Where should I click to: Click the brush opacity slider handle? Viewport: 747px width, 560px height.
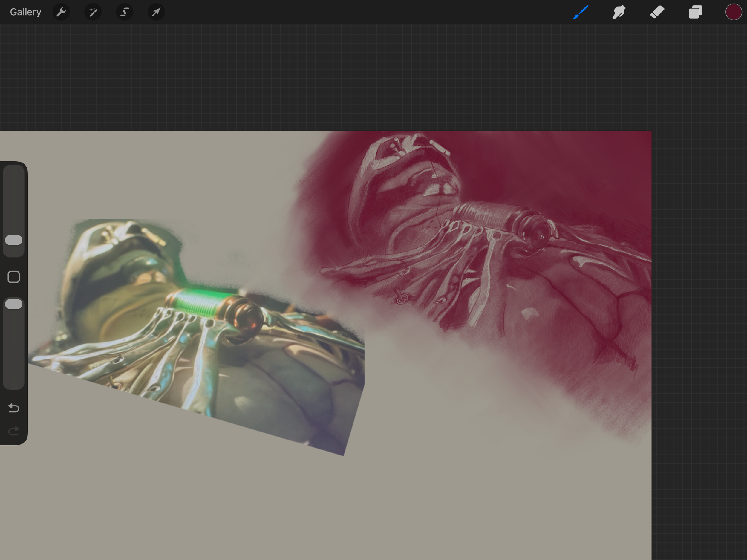click(14, 304)
